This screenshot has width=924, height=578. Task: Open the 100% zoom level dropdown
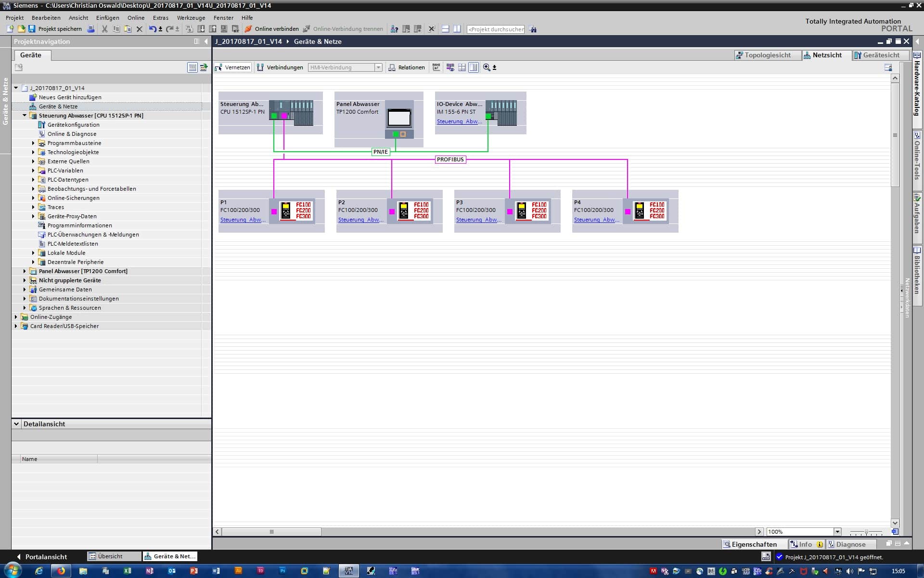[x=837, y=532]
